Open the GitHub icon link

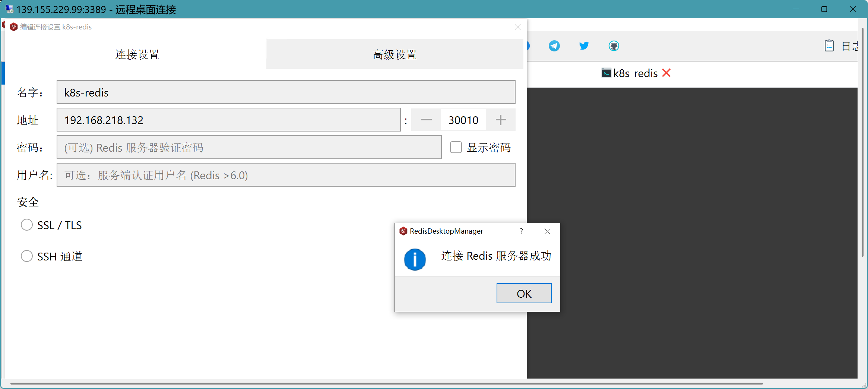(614, 46)
